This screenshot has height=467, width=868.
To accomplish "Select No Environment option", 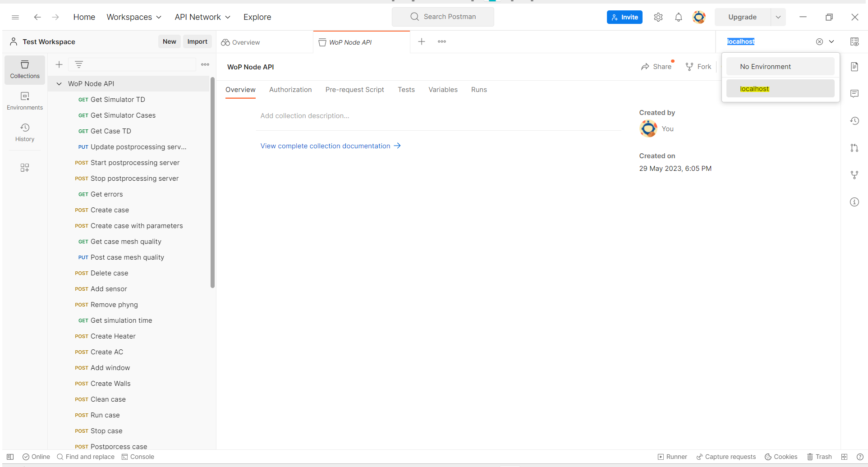I will pos(780,67).
